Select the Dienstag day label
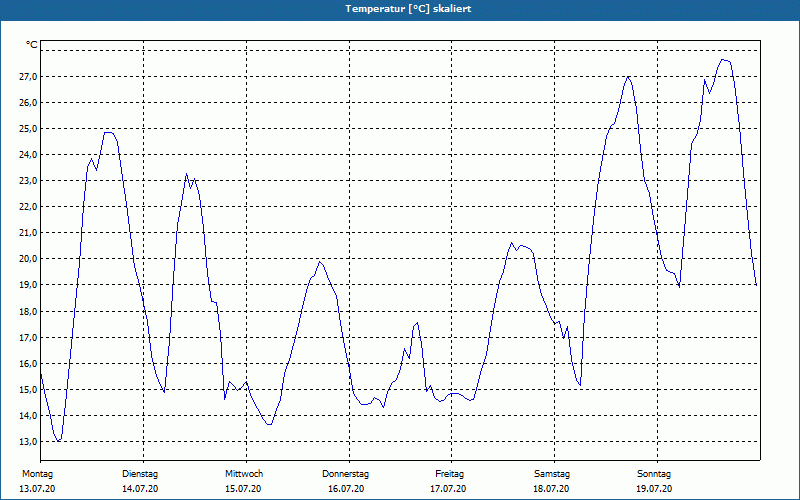 (x=140, y=474)
